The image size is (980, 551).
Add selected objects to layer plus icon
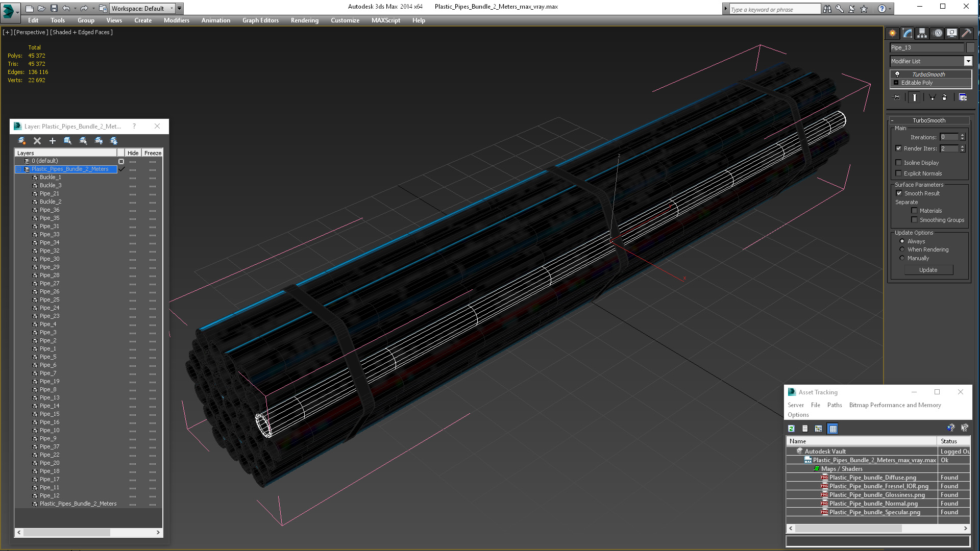52,141
